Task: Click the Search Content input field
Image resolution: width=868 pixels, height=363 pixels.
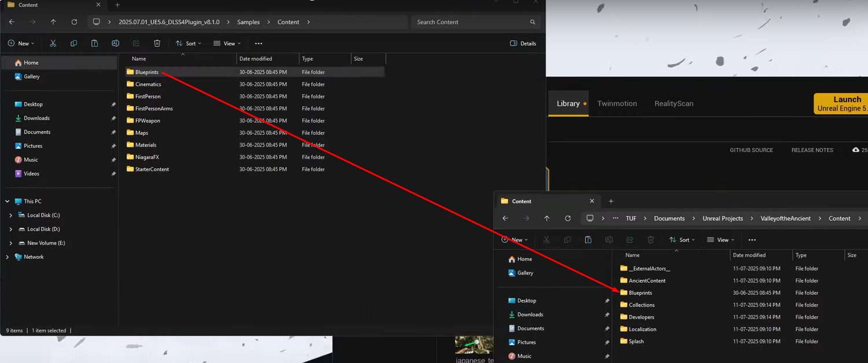Action: coord(471,22)
